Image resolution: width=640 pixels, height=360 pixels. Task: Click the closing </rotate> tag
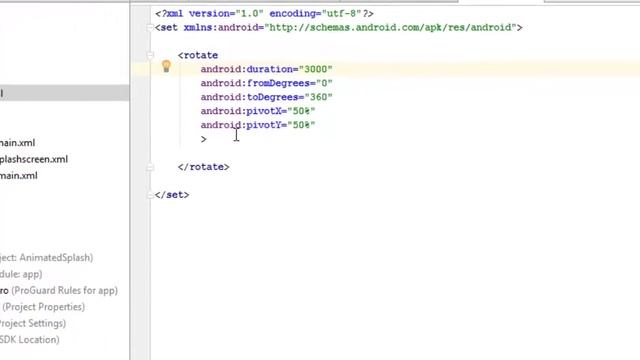click(204, 167)
